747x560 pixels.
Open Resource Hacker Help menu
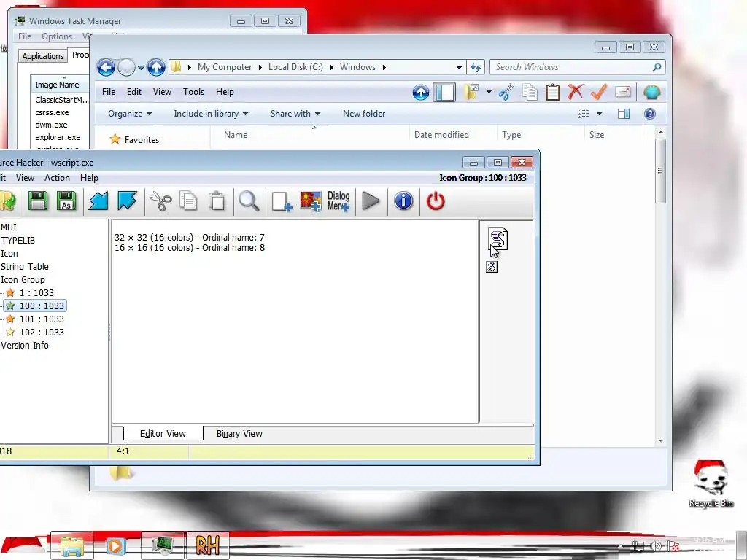pos(89,178)
